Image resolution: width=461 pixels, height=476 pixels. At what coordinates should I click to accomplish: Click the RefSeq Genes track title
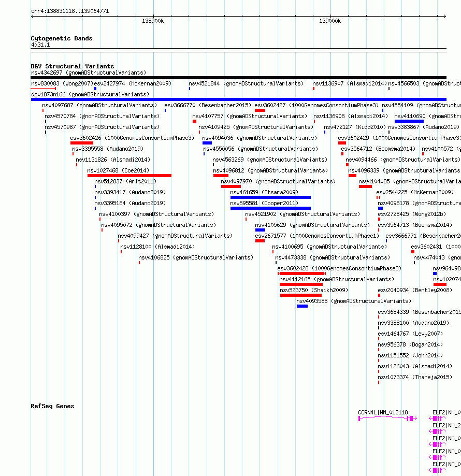click(x=52, y=407)
